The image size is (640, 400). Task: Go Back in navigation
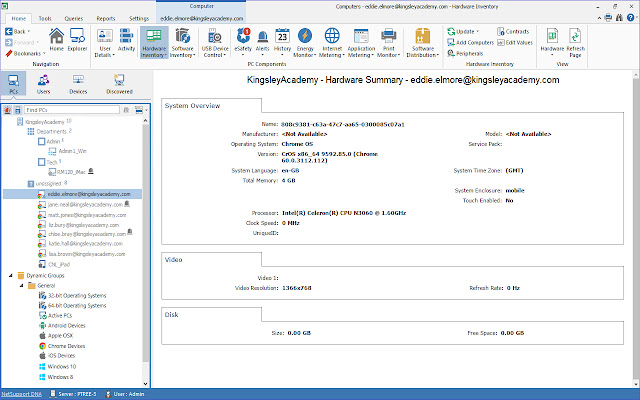[x=15, y=31]
